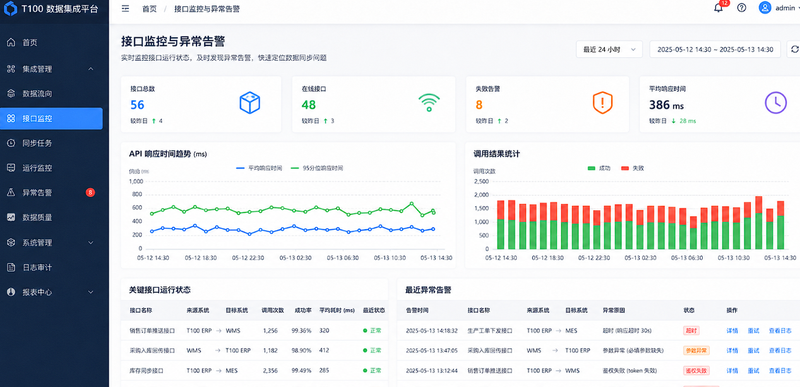Click the wifi icon on 在线接口 card

pyautogui.click(x=429, y=102)
